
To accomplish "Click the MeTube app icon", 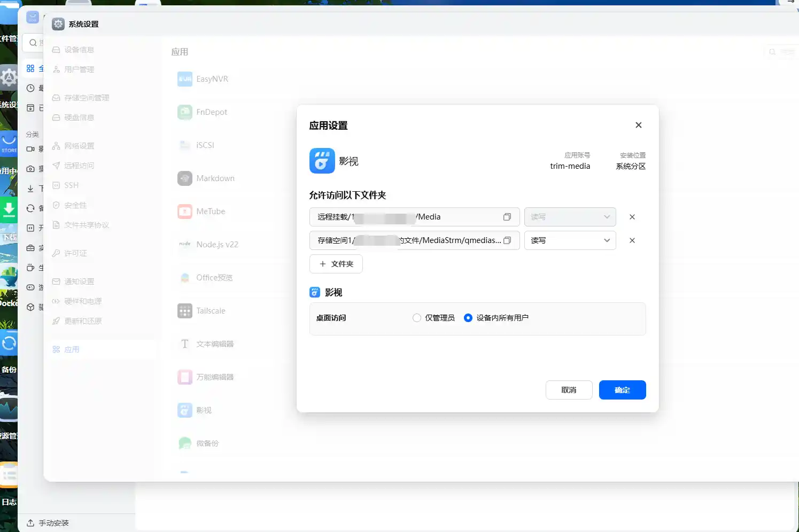I will (184, 211).
